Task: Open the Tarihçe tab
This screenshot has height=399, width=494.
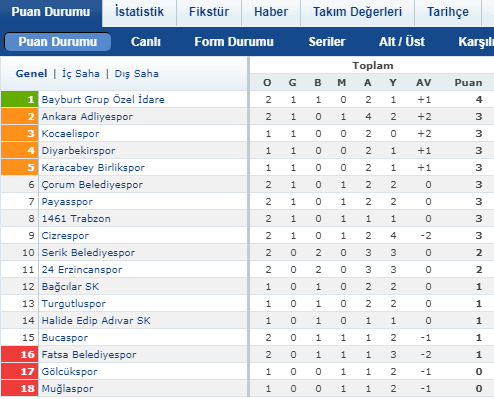Action: [x=448, y=12]
